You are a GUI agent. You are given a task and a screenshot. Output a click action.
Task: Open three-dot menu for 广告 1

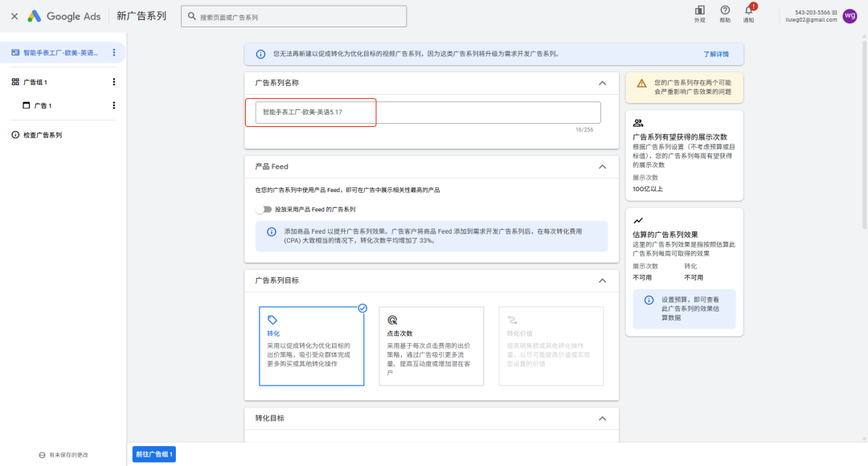[x=113, y=105]
